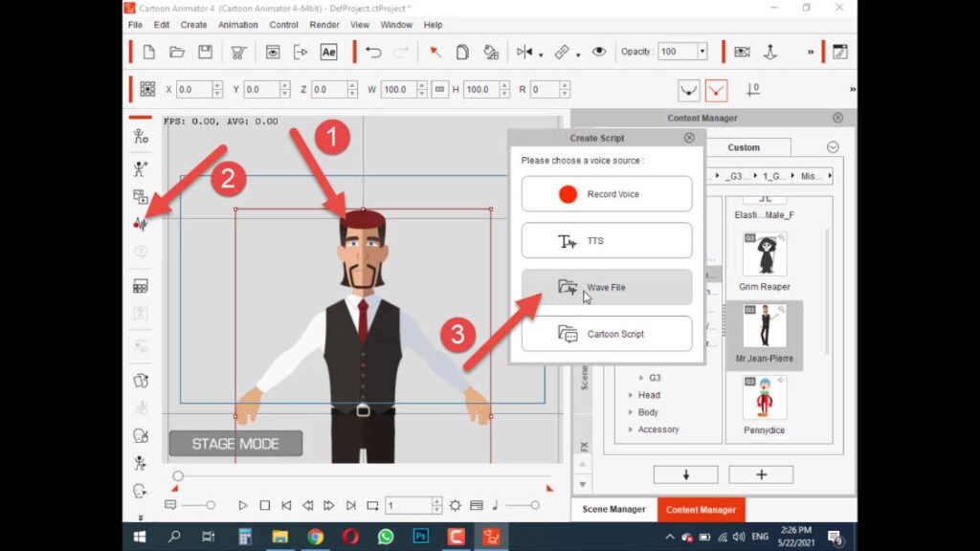Click the mirror flip tool icon

[524, 52]
